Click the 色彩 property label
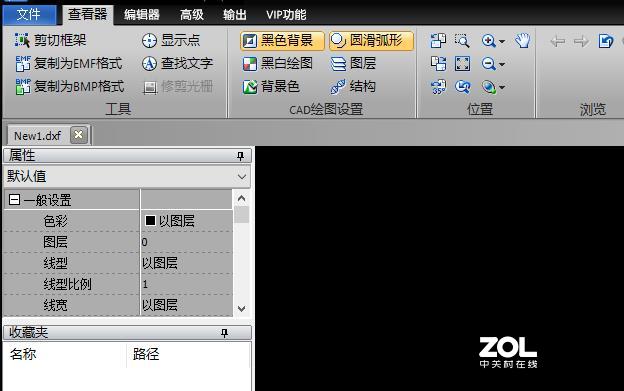This screenshot has height=391, width=624. coord(55,221)
